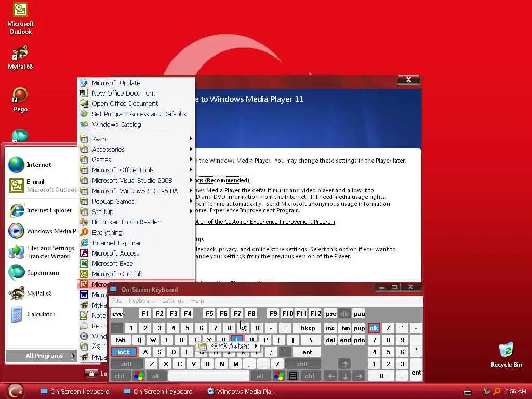Click the space bar key
Screen dimensions: 532x399
pos(209,376)
